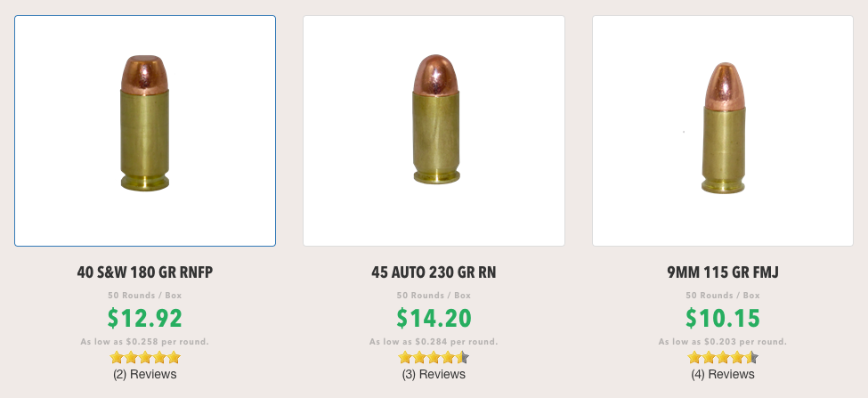This screenshot has width=868, height=398.
Task: Click 'As low as $0.258 per round' text
Action: (x=145, y=342)
